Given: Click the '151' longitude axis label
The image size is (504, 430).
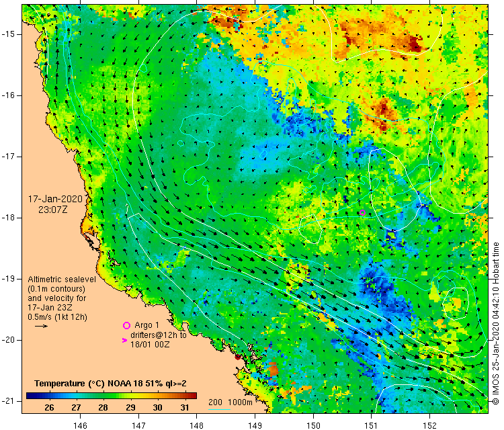Looking at the screenshot, I should [371, 425].
